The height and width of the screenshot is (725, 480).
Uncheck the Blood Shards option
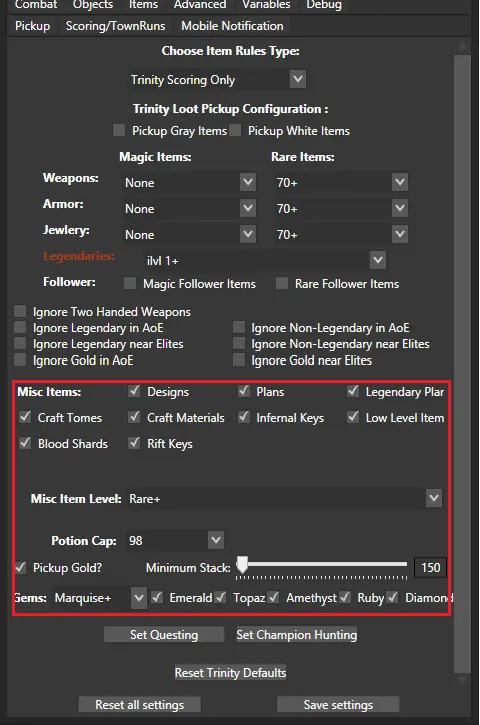pyautogui.click(x=25, y=443)
